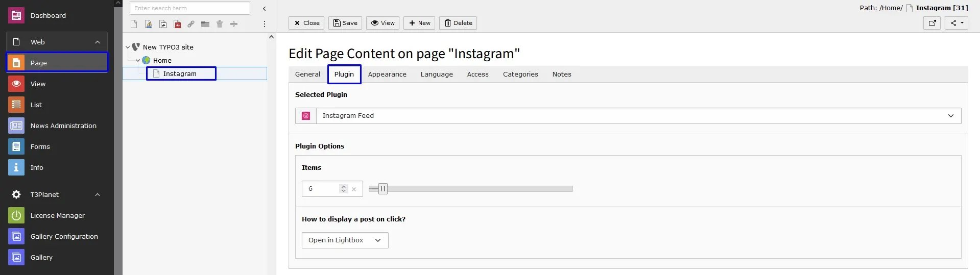
Task: Open the Gallery module
Action: click(57, 257)
